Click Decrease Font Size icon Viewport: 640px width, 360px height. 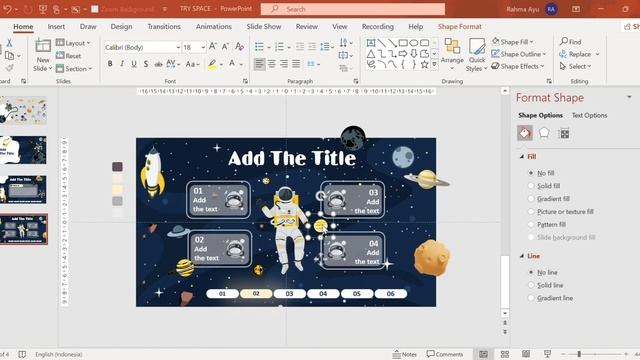click(225, 47)
